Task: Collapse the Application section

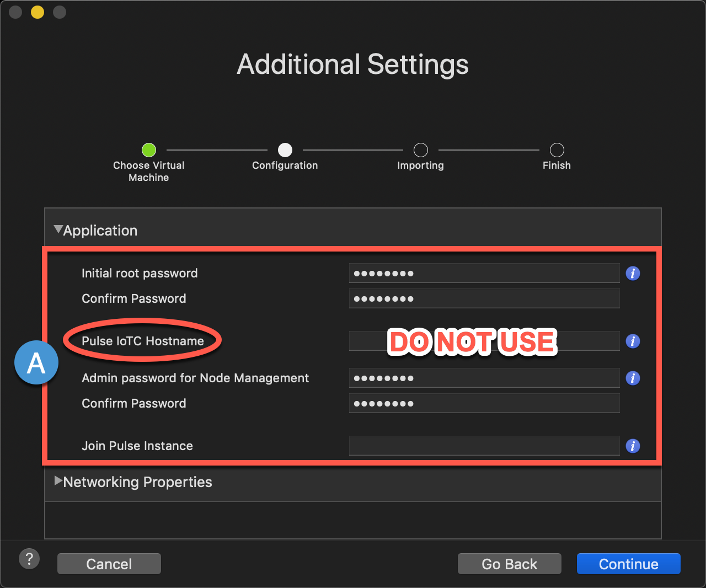Action: tap(58, 229)
